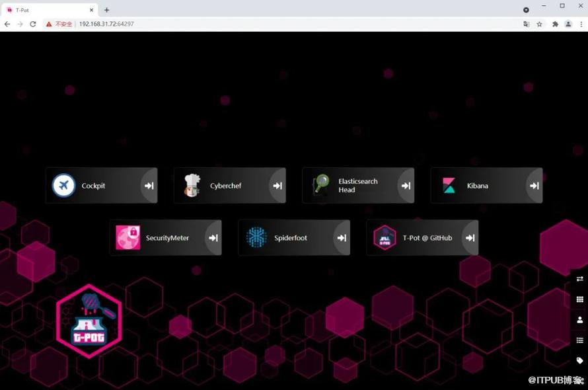Click the Chrome profile avatar icon
The height and width of the screenshot is (390, 588).
pos(568,24)
